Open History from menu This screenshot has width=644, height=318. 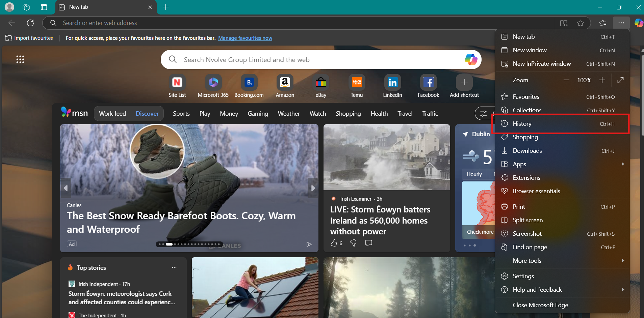(562, 124)
